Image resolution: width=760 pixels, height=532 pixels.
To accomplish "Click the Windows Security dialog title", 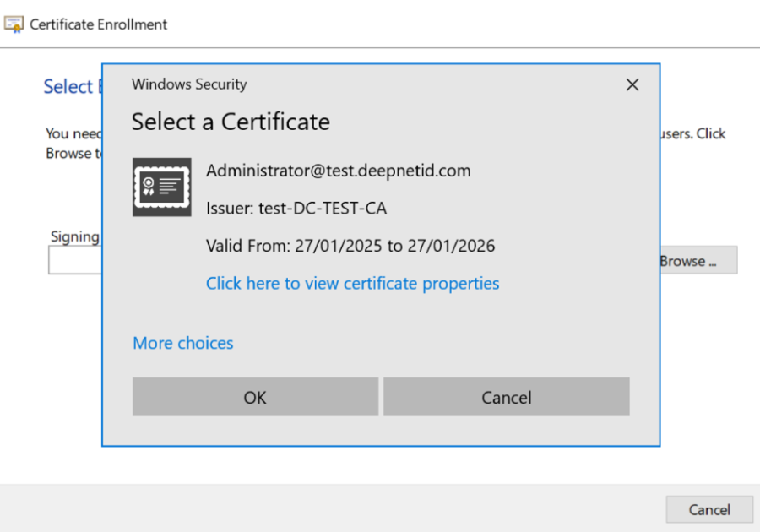I will (189, 84).
